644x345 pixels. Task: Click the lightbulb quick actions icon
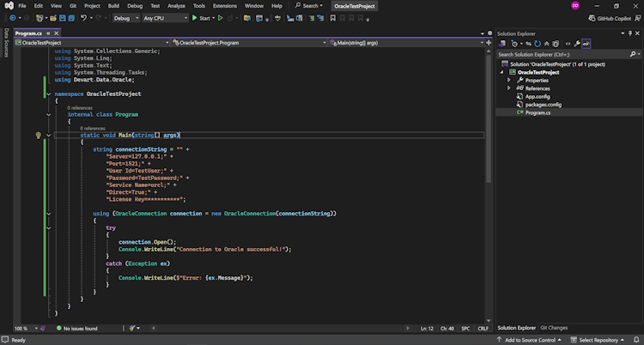(x=38, y=135)
